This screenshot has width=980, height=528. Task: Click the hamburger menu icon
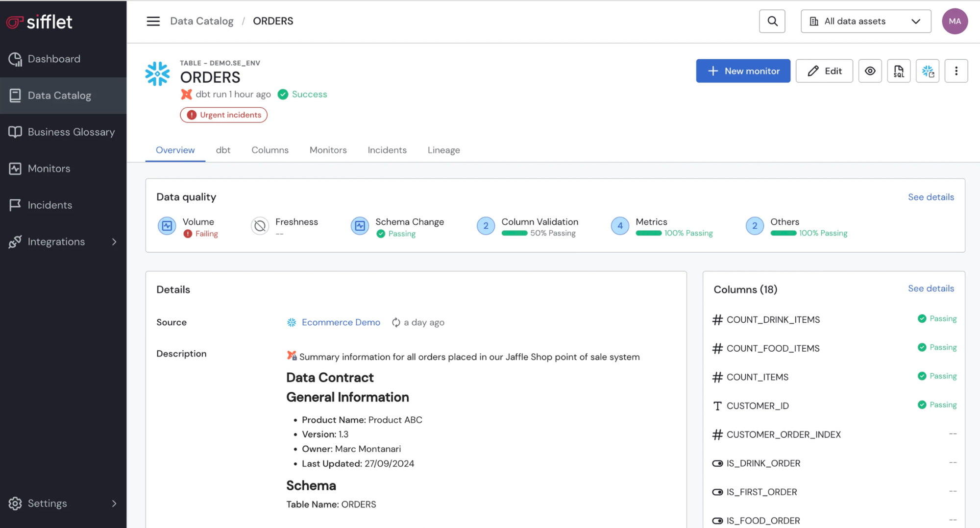153,21
